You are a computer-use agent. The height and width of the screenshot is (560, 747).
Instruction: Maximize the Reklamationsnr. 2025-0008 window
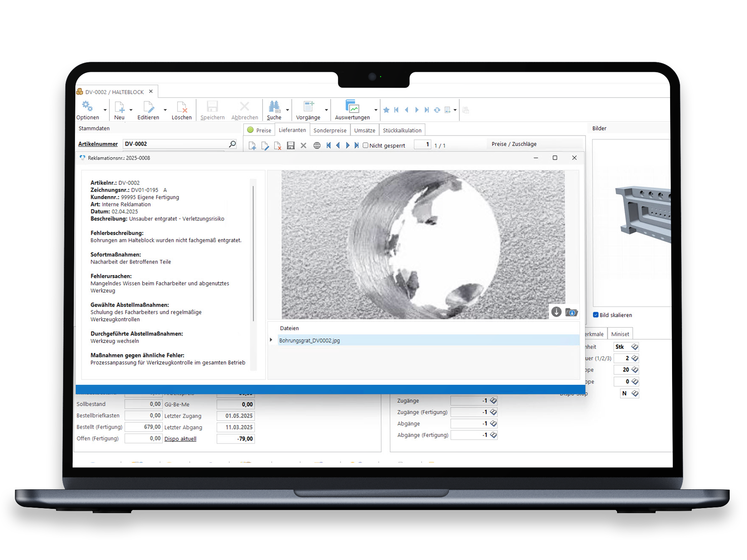pyautogui.click(x=555, y=158)
